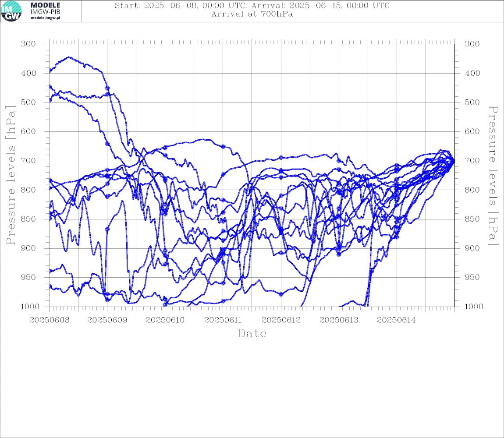Screen dimensions: 504x438
Task: Click the left axis 400 label
Action: tap(28, 73)
